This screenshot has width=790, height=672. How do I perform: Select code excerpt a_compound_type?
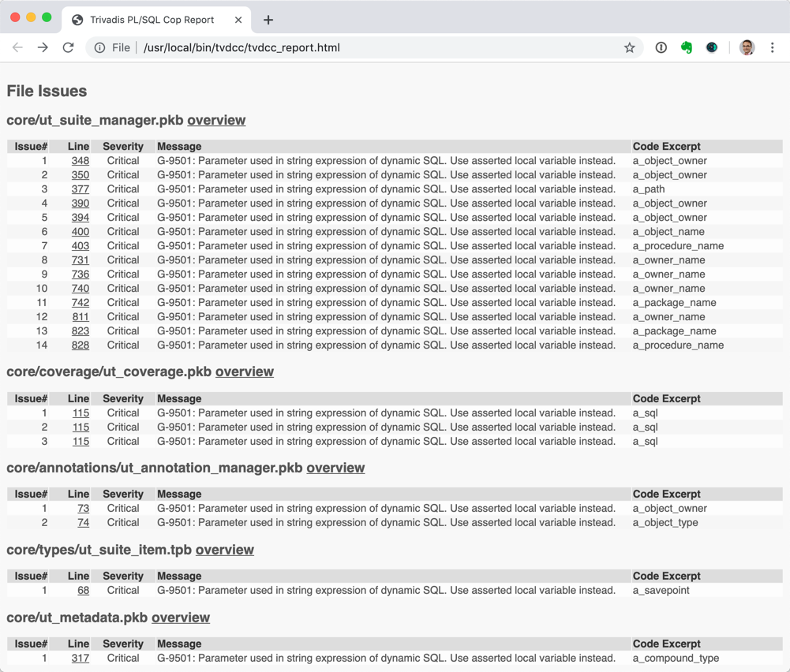[676, 658]
